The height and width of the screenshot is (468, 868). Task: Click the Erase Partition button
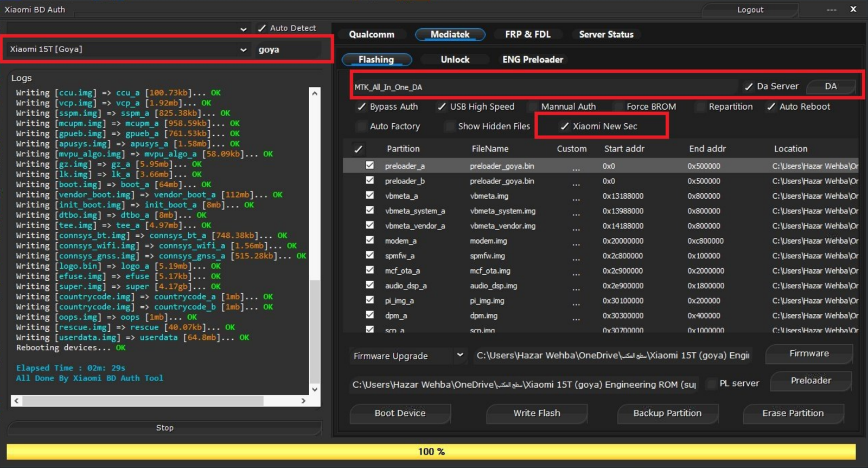793,413
